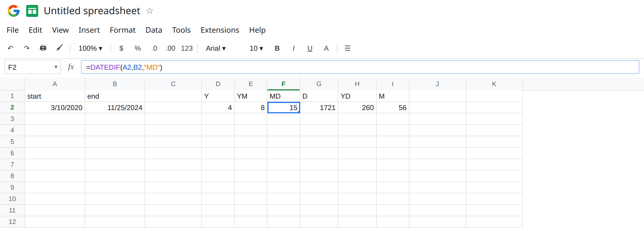644x231 pixels.
Task: Click the green Sheets app icon
Action: click(x=32, y=11)
